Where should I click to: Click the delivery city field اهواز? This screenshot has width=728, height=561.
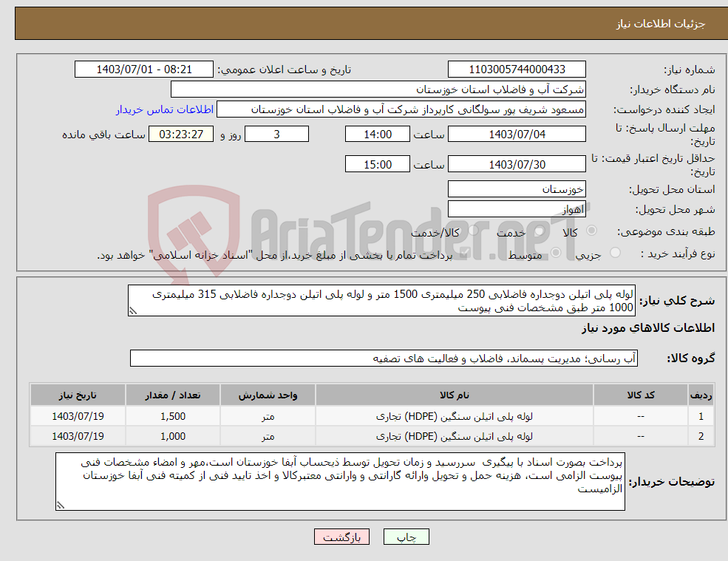[x=517, y=209]
